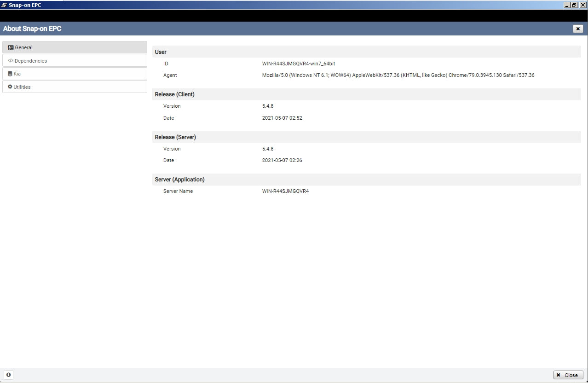This screenshot has height=383, width=588.
Task: Click the Release (Client) version 5.4.8
Action: [x=268, y=106]
